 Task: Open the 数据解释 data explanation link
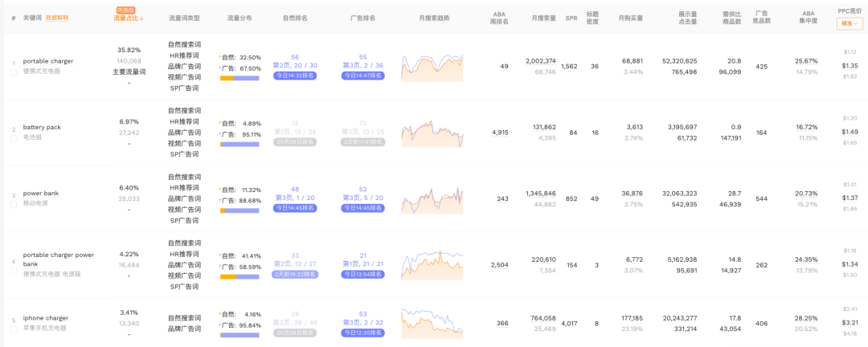pyautogui.click(x=57, y=18)
